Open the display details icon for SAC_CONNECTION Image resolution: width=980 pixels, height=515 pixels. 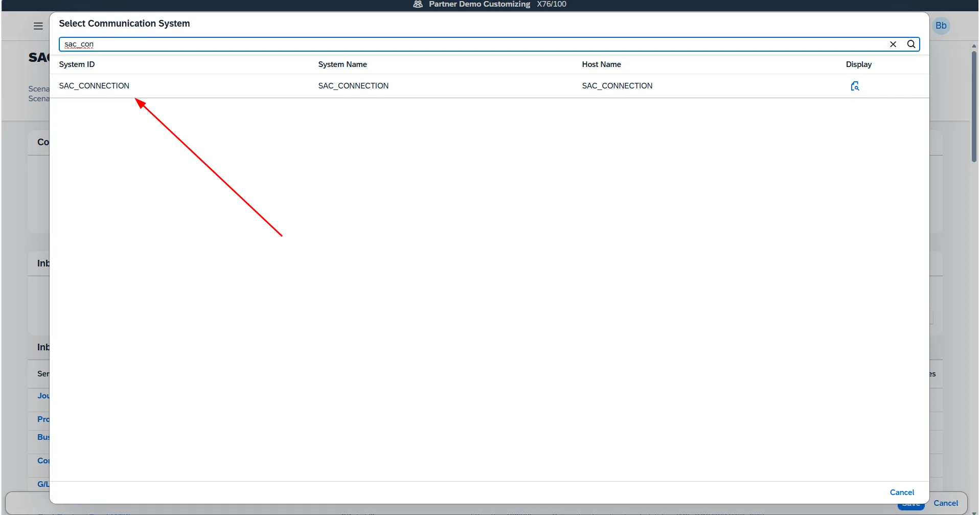coord(855,86)
